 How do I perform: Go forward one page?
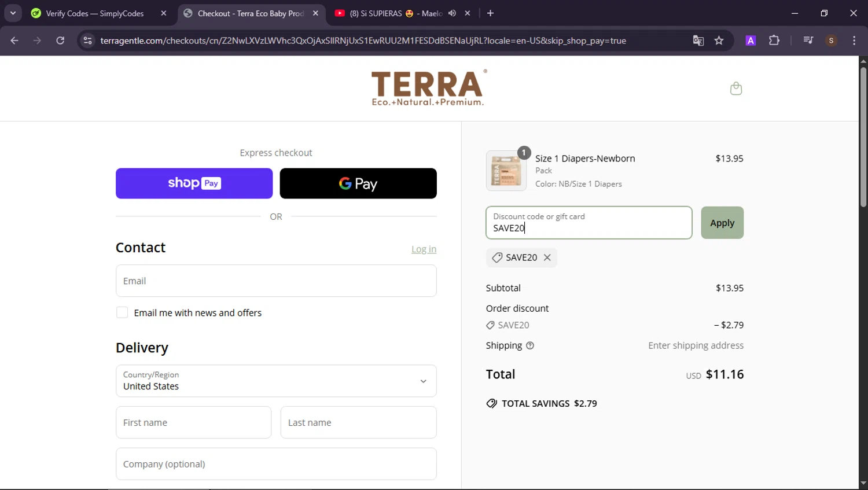click(x=37, y=40)
